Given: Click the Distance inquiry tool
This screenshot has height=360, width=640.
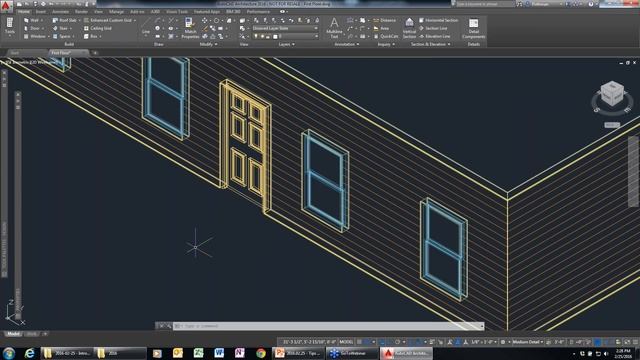Looking at the screenshot, I should tap(384, 20).
